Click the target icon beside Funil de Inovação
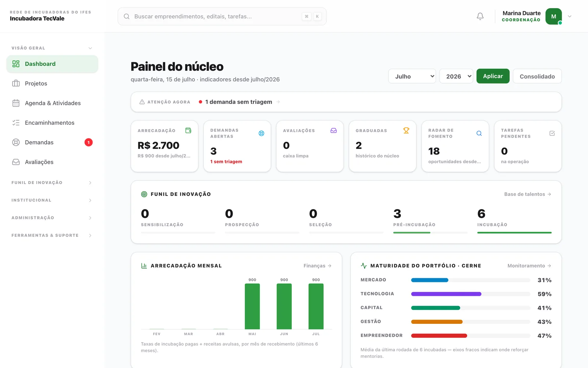This screenshot has width=588, height=368. 144,194
